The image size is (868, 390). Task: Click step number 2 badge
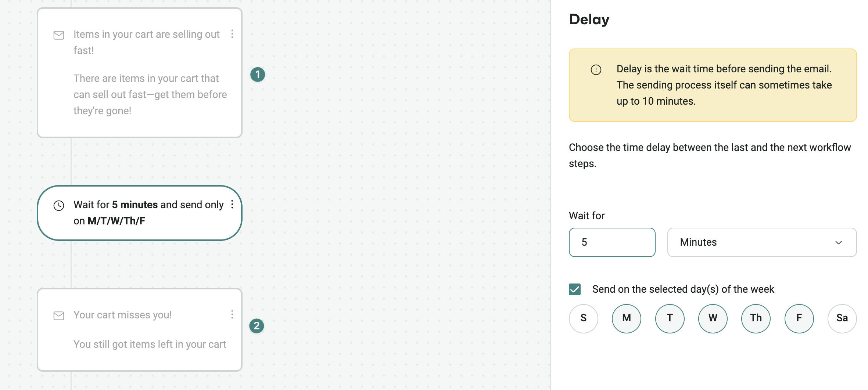[257, 326]
